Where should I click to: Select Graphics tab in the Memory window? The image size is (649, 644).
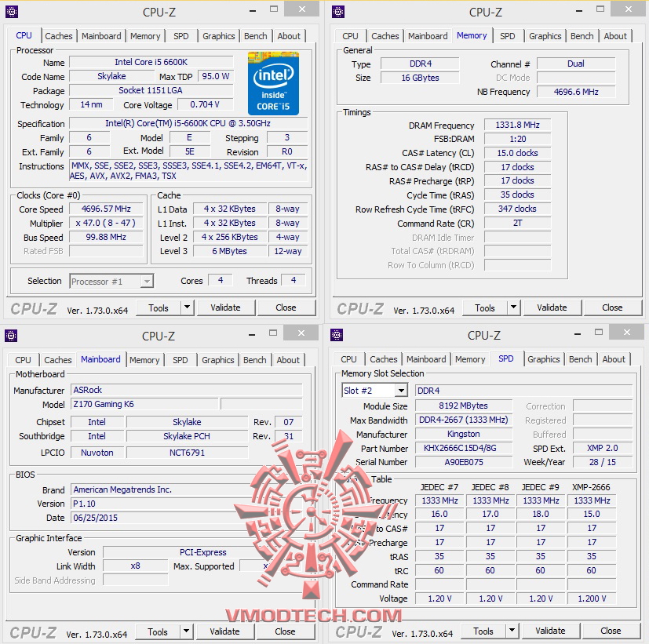click(545, 36)
